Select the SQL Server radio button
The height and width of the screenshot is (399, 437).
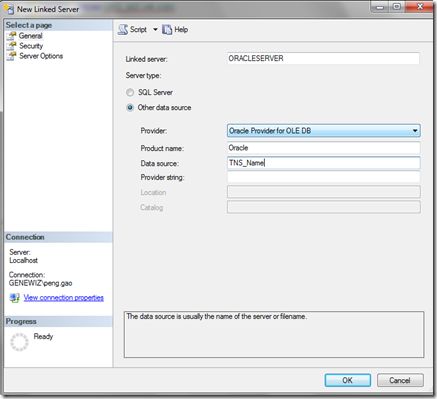coord(130,92)
